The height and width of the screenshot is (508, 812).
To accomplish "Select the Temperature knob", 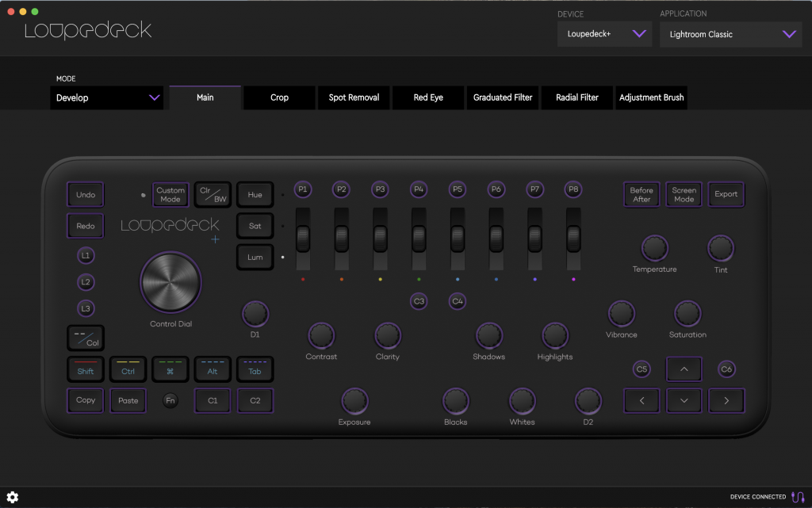I will [654, 248].
